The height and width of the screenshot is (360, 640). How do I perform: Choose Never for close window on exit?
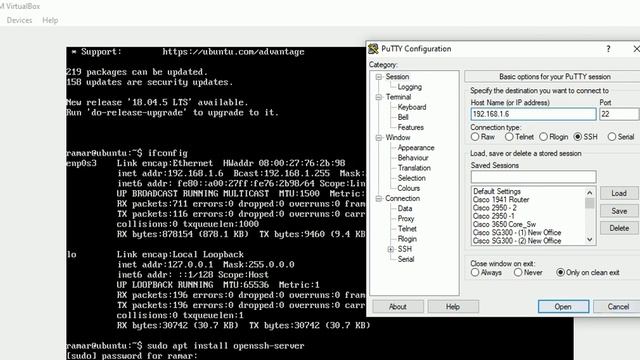click(528, 272)
